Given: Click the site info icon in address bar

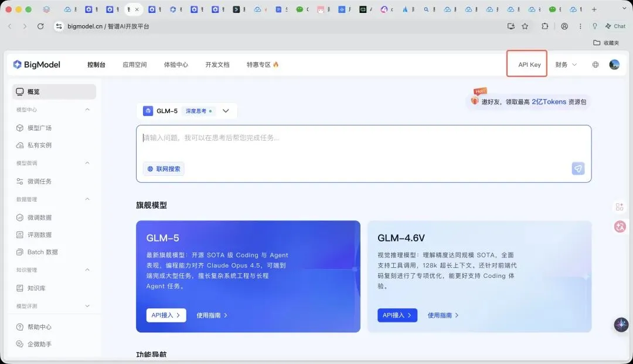Looking at the screenshot, I should [59, 26].
